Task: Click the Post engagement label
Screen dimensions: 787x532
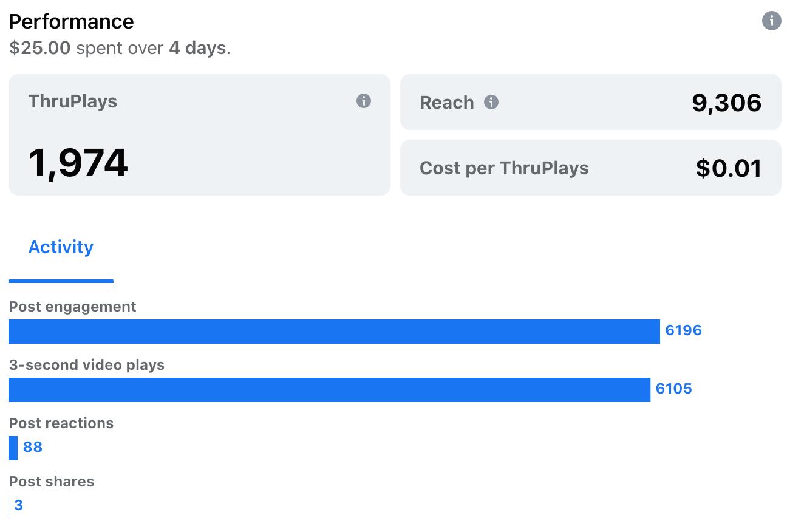Action: [72, 307]
